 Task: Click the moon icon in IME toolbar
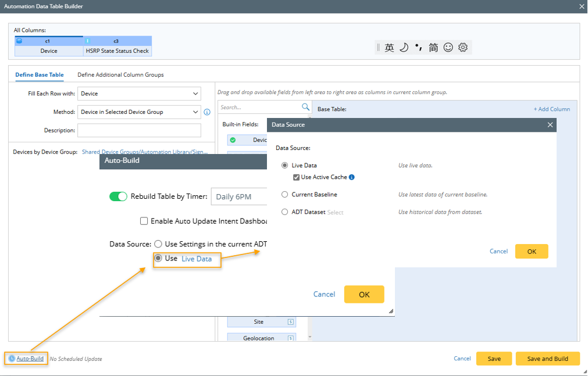coord(404,48)
